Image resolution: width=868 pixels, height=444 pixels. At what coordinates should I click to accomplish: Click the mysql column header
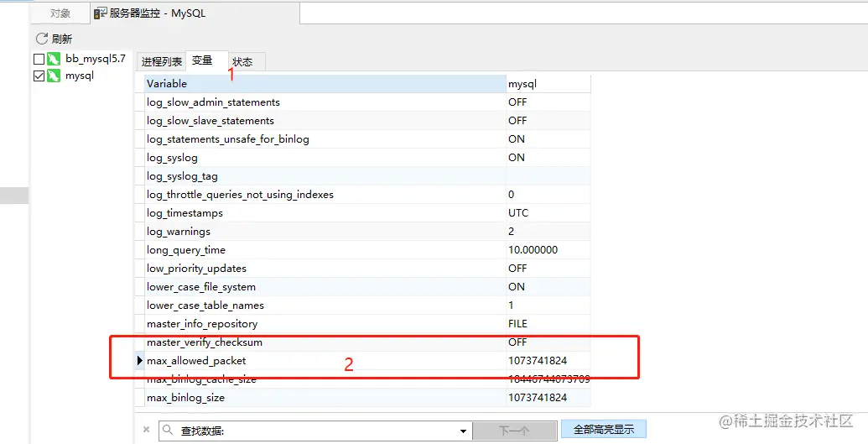[548, 84]
